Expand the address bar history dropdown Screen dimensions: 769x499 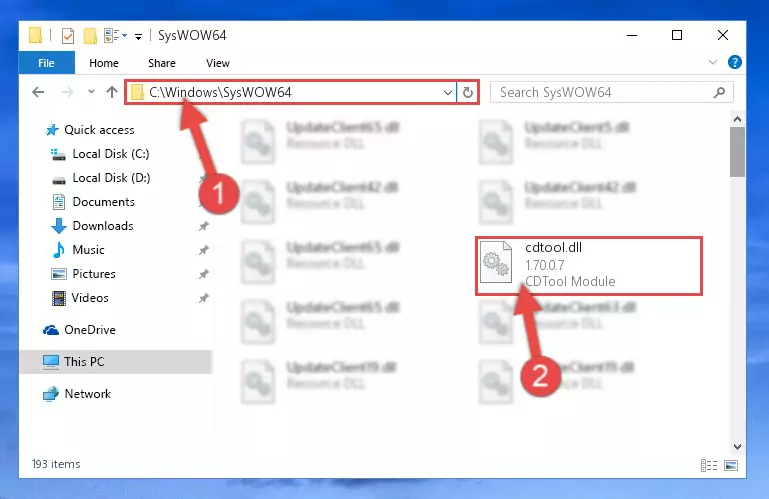[447, 92]
